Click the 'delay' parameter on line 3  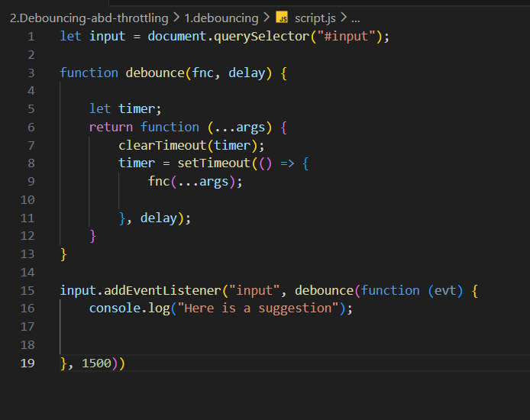click(247, 73)
